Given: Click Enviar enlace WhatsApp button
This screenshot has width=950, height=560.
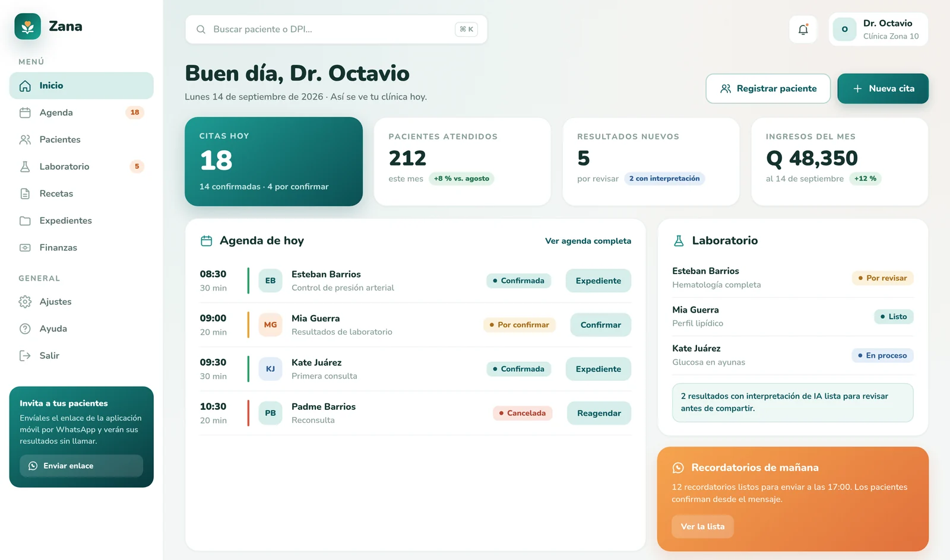Looking at the screenshot, I should (x=81, y=466).
